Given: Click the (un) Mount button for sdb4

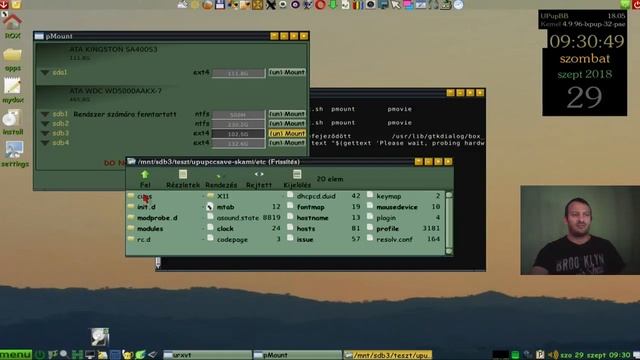Looking at the screenshot, I should (x=287, y=142).
